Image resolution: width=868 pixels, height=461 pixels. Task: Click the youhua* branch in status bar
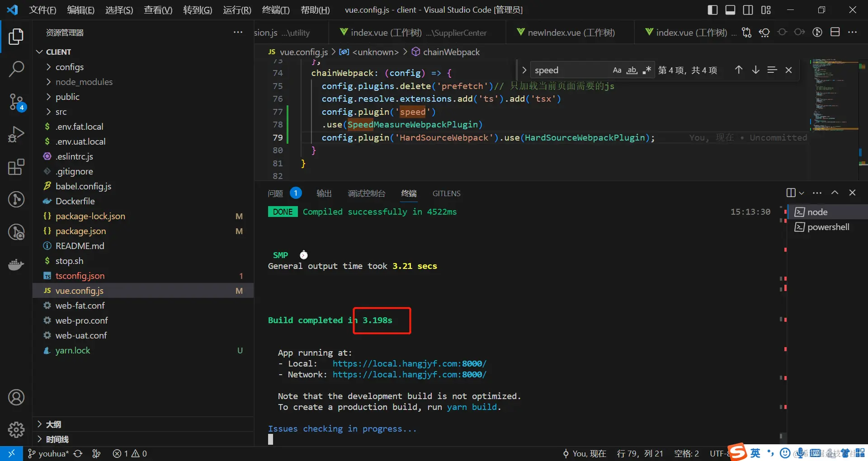point(48,453)
